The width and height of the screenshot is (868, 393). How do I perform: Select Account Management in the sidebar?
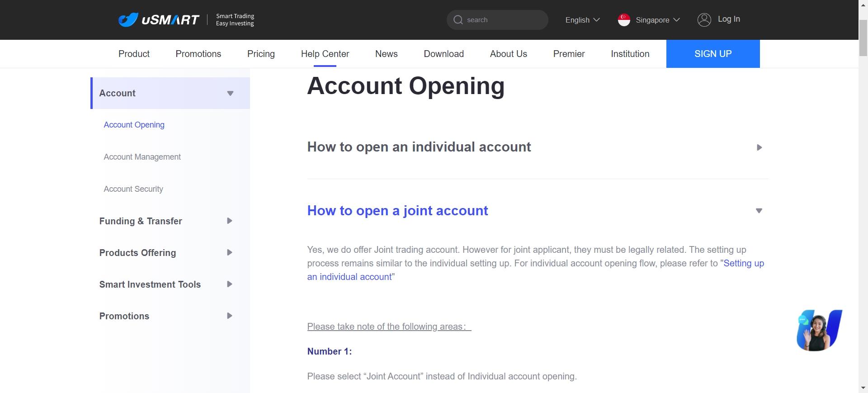142,157
